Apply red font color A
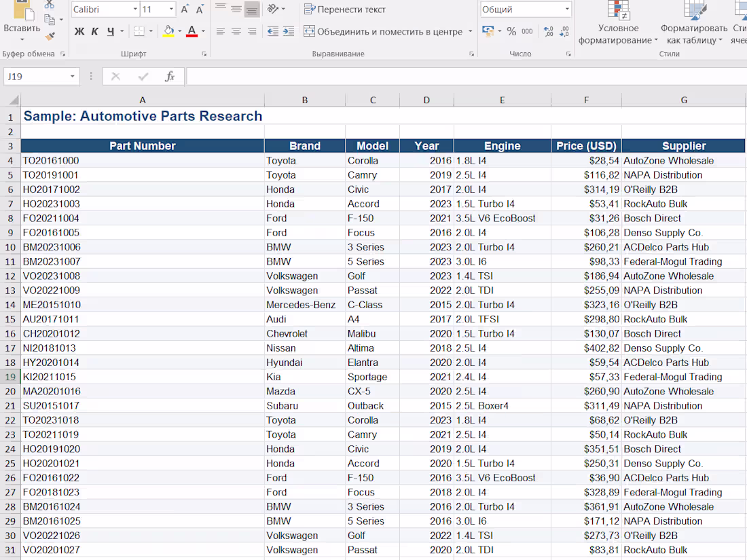The height and width of the screenshot is (560, 747). pyautogui.click(x=192, y=31)
